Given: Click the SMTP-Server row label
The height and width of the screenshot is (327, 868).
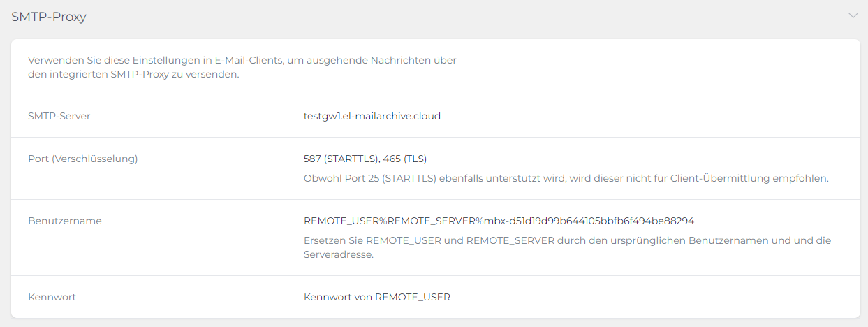Looking at the screenshot, I should tap(59, 116).
